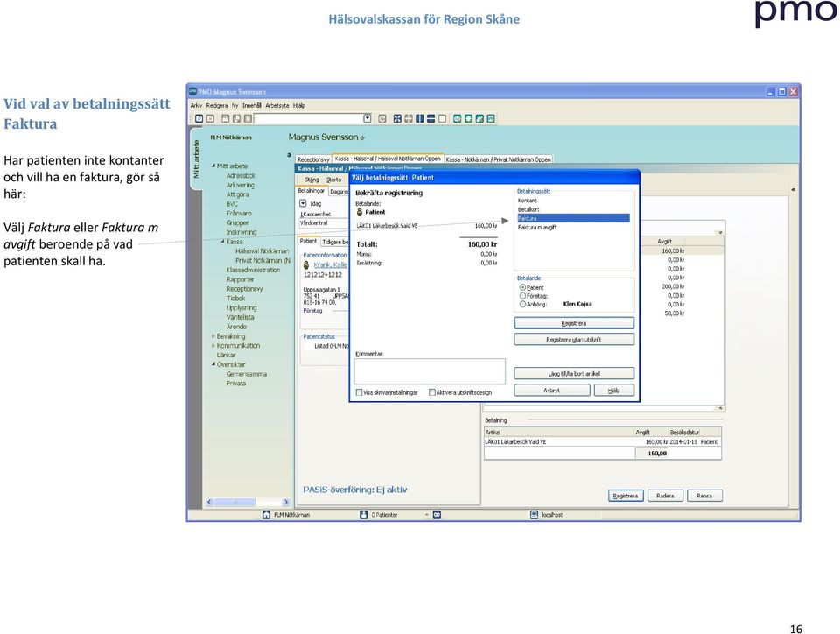Open the Redigera menu
840x634 pixels.
[x=217, y=106]
